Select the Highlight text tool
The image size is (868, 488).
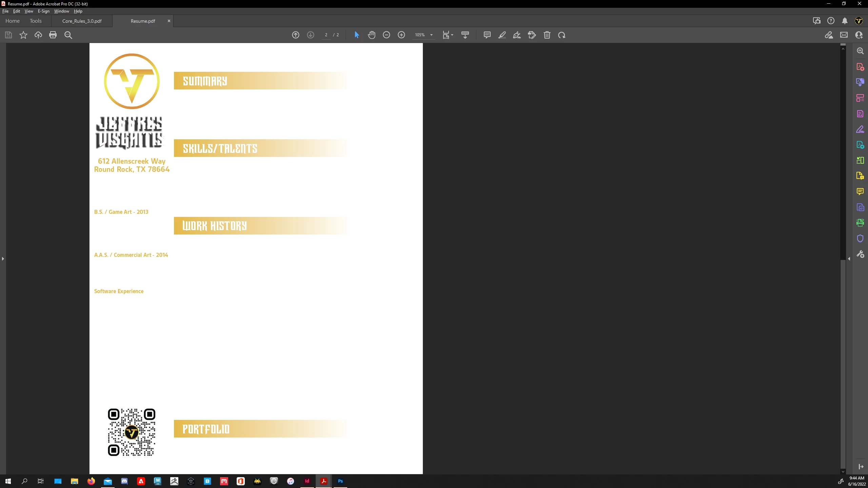pos(502,35)
